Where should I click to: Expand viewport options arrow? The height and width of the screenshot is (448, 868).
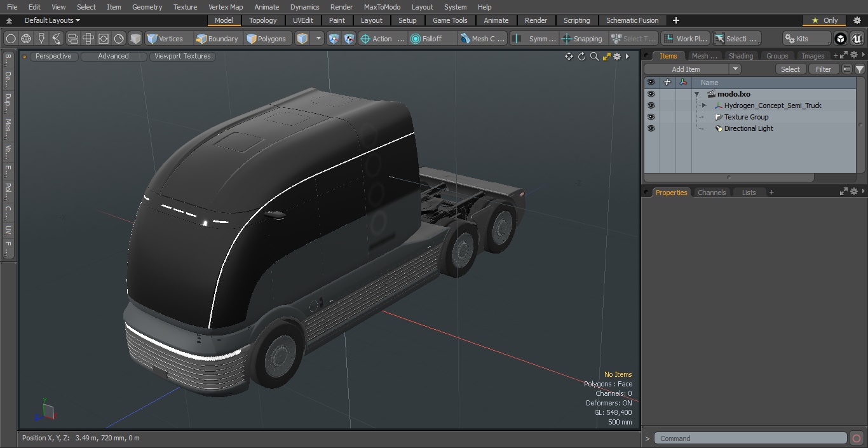coord(627,57)
